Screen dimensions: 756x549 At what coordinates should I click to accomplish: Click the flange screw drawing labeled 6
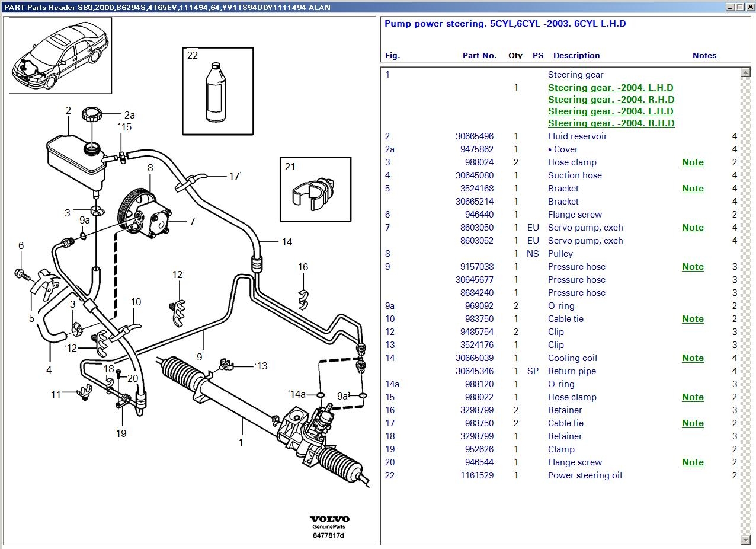pos(21,273)
